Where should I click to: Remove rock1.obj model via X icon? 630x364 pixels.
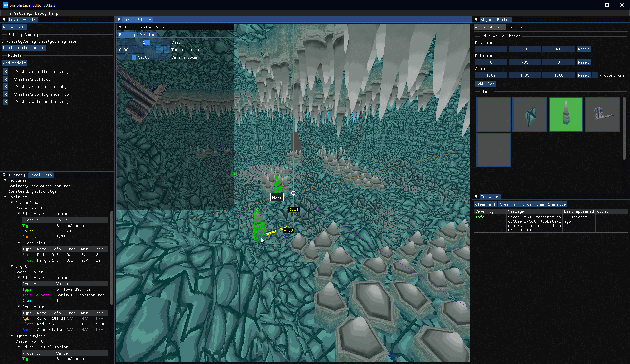tap(6, 79)
